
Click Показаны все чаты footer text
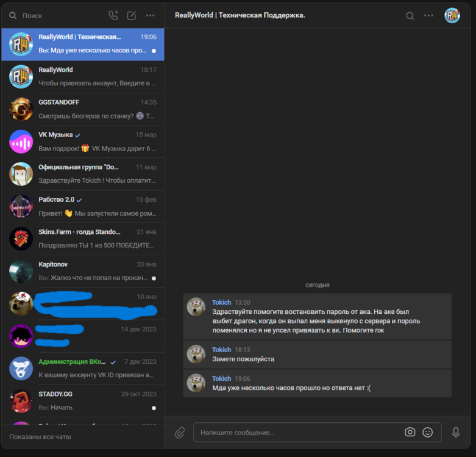(x=40, y=437)
